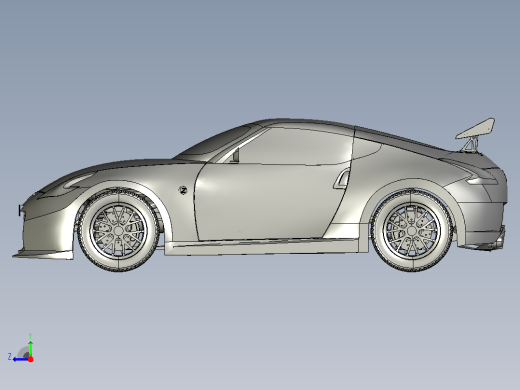Click the green Y axis arrow of the triad
This screenshot has height=390, width=520.
(x=31, y=348)
